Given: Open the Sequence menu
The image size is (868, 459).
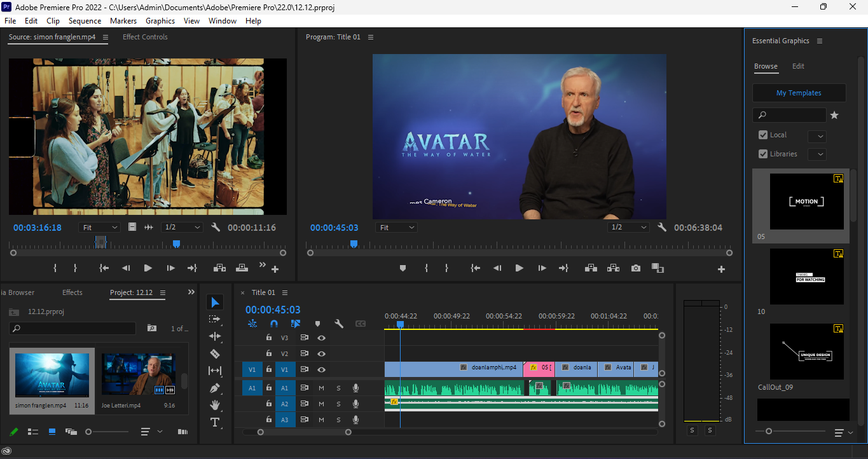Looking at the screenshot, I should tap(85, 21).
